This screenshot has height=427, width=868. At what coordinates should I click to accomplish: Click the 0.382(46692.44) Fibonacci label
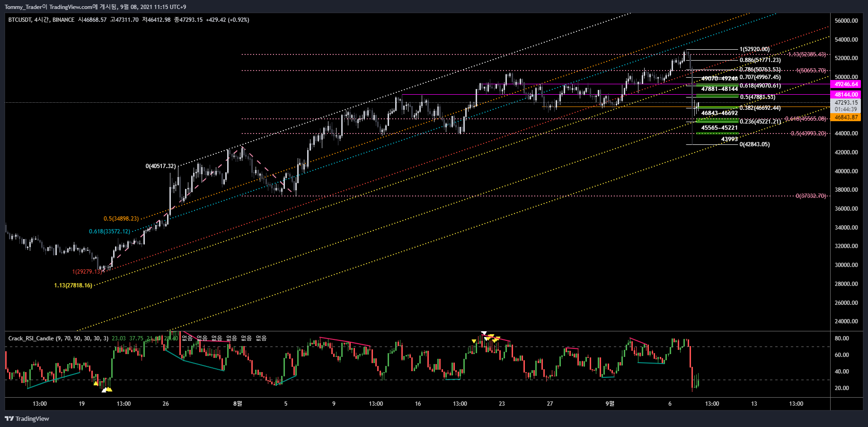pos(760,108)
